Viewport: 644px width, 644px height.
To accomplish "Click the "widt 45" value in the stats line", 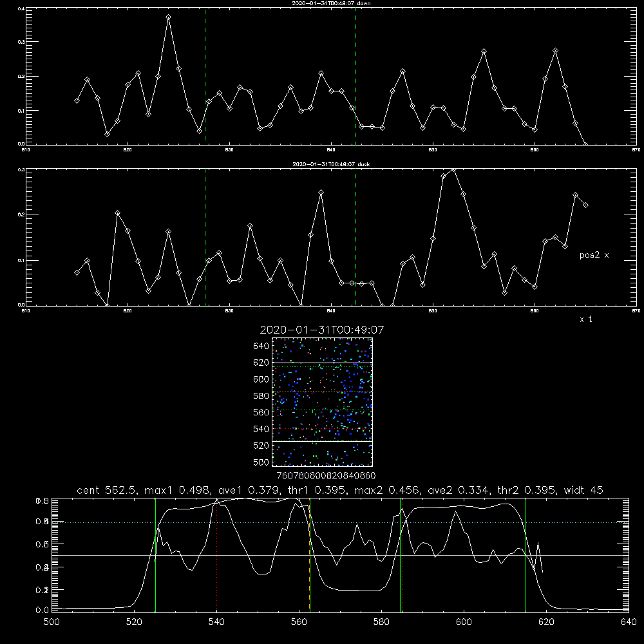I will (583, 490).
